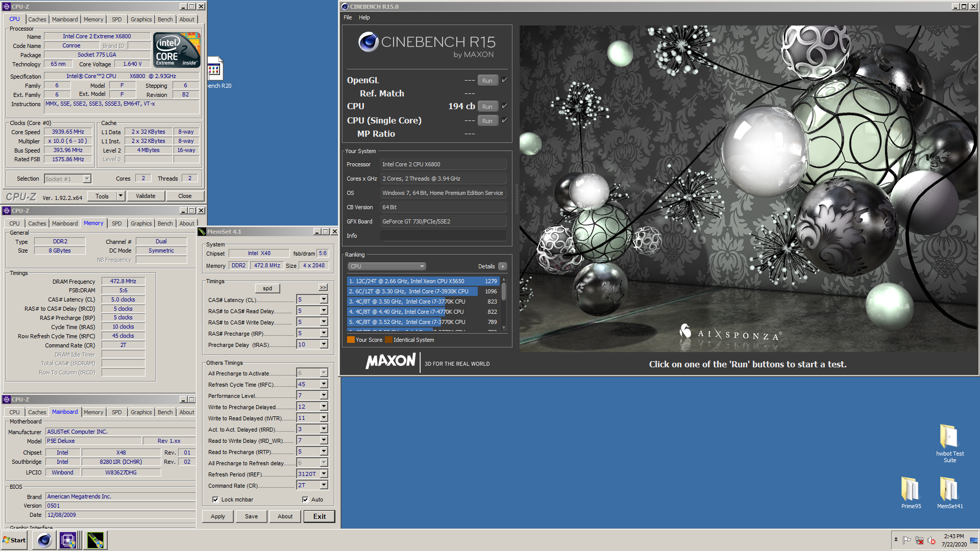This screenshot has height=551, width=980.
Task: Open the Windows Start button
Action: [x=15, y=540]
